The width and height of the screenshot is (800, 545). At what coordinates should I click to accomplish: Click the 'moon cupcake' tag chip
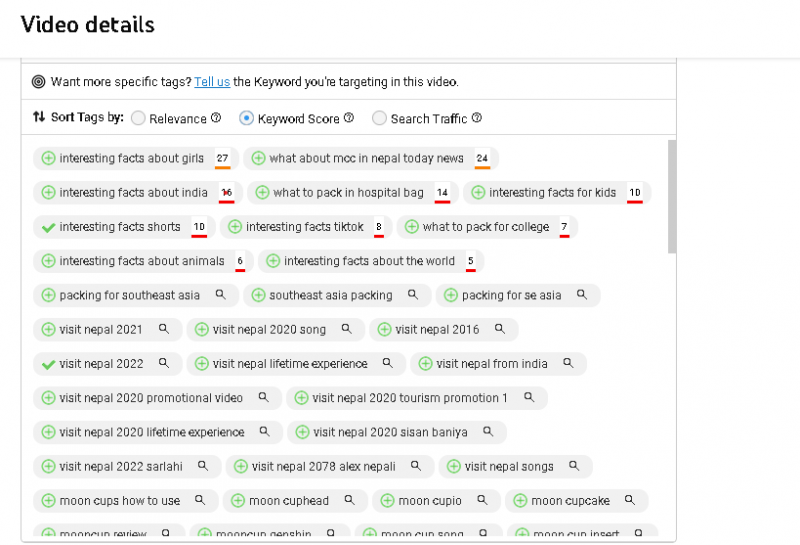click(x=570, y=501)
